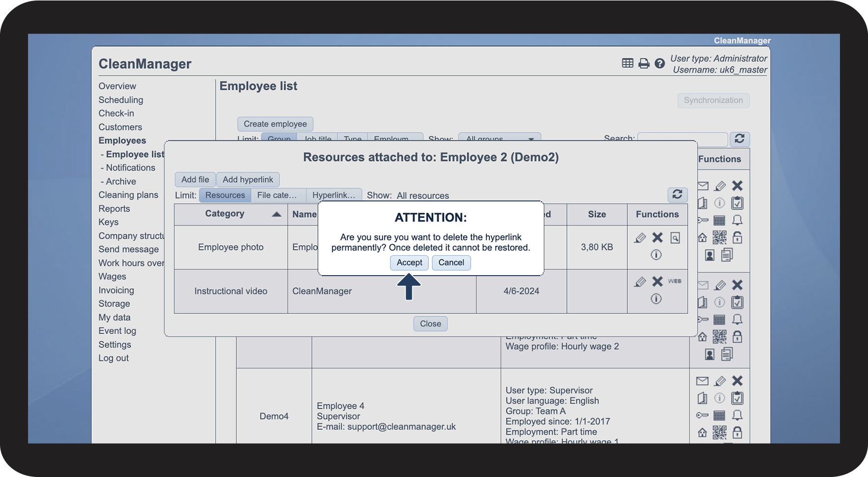Preview the Employee photo file

point(675,238)
